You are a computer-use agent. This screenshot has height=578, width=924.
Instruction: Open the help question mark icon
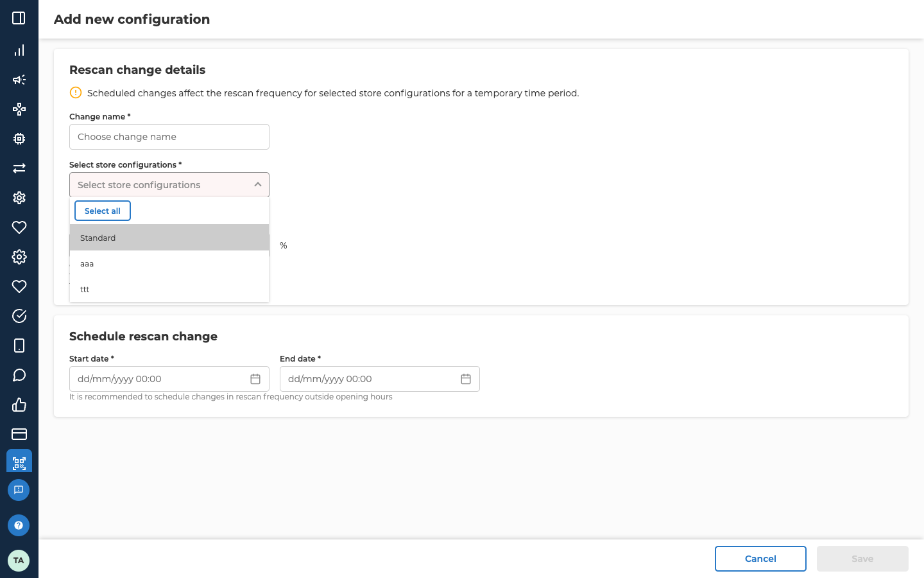19,525
